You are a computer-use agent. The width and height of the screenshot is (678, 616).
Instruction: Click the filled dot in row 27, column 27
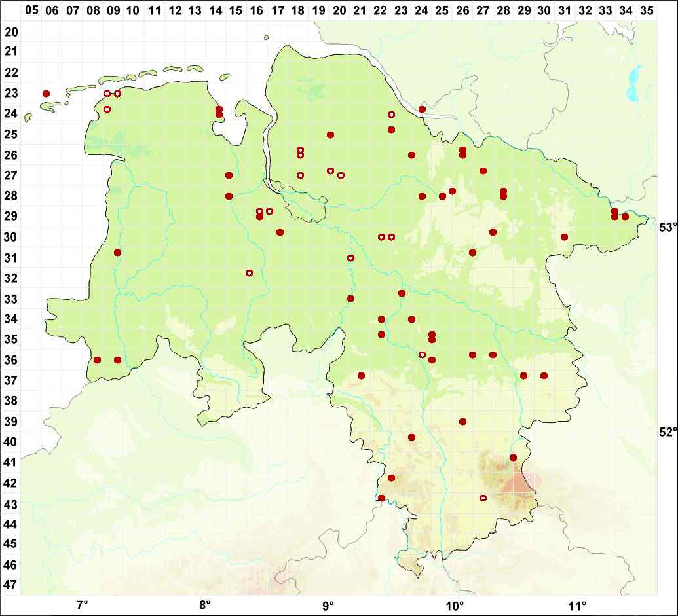(483, 171)
